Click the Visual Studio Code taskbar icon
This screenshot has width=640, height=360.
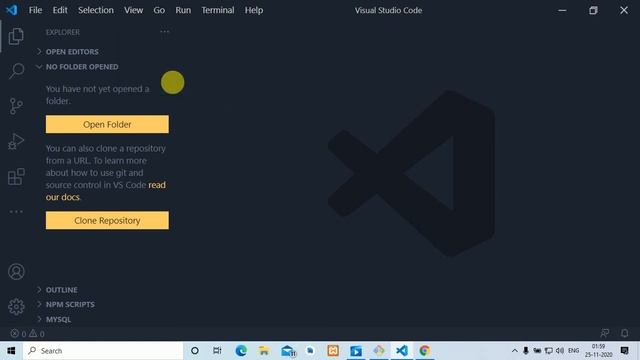coord(402,351)
